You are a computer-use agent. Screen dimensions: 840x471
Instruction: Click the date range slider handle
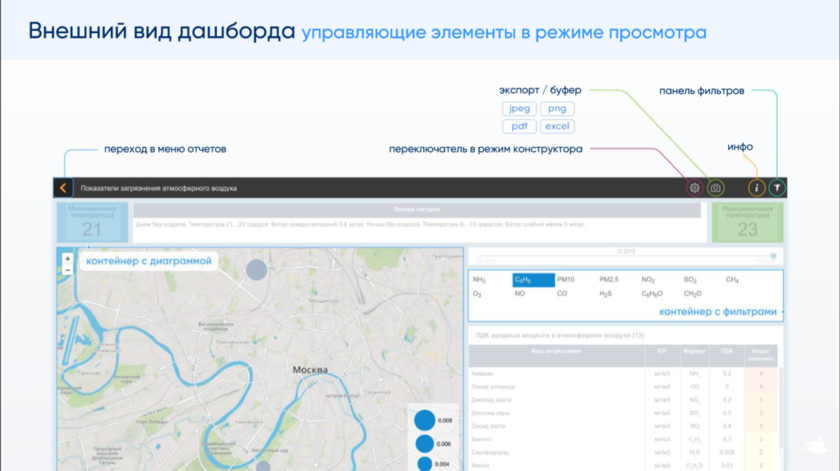[x=774, y=256]
